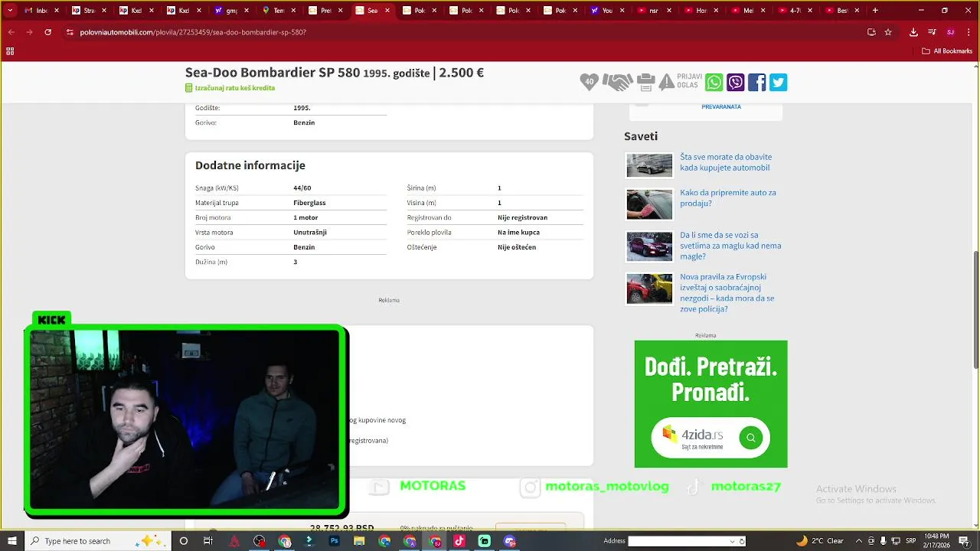Viewport: 980px width, 551px height.
Task: Click the SRP language indicator
Action: pos(911,541)
